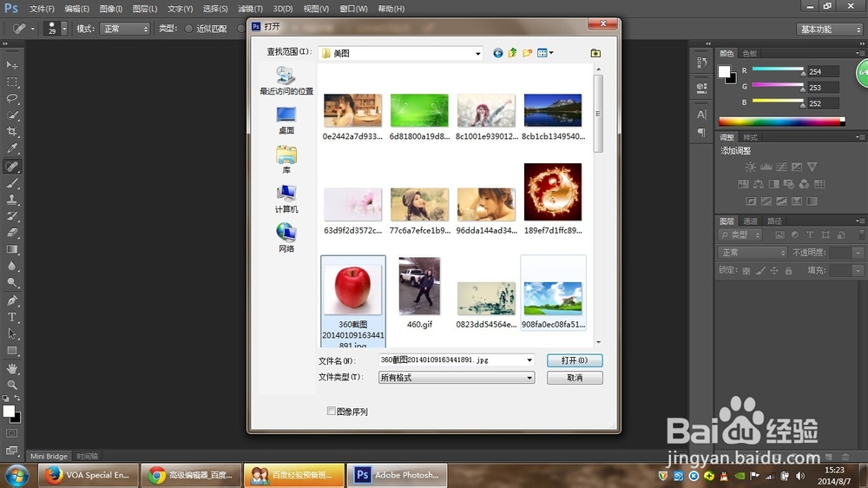The height and width of the screenshot is (488, 868).
Task: Select the Eyedropper tool
Action: [11, 148]
